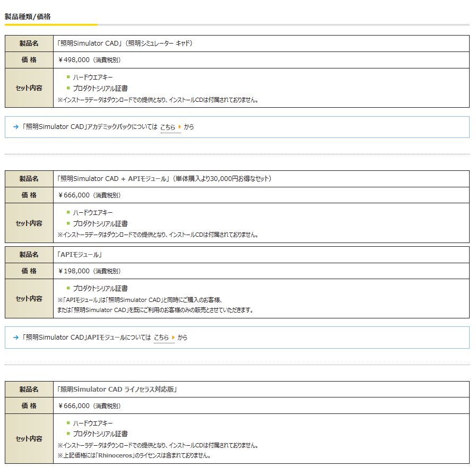Click (消費税別) next to ¥498,000
The image size is (476, 467).
pyautogui.click(x=107, y=60)
